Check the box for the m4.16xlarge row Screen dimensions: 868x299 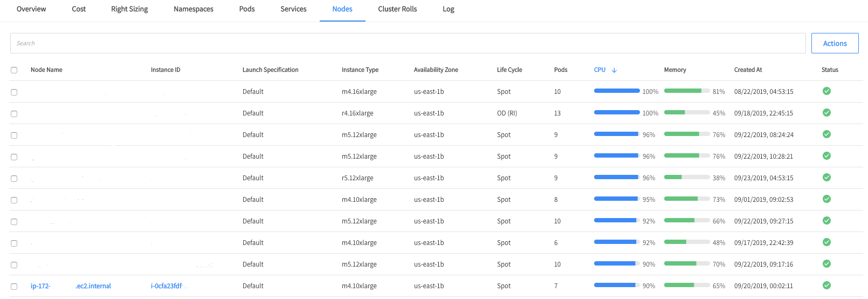coord(14,92)
